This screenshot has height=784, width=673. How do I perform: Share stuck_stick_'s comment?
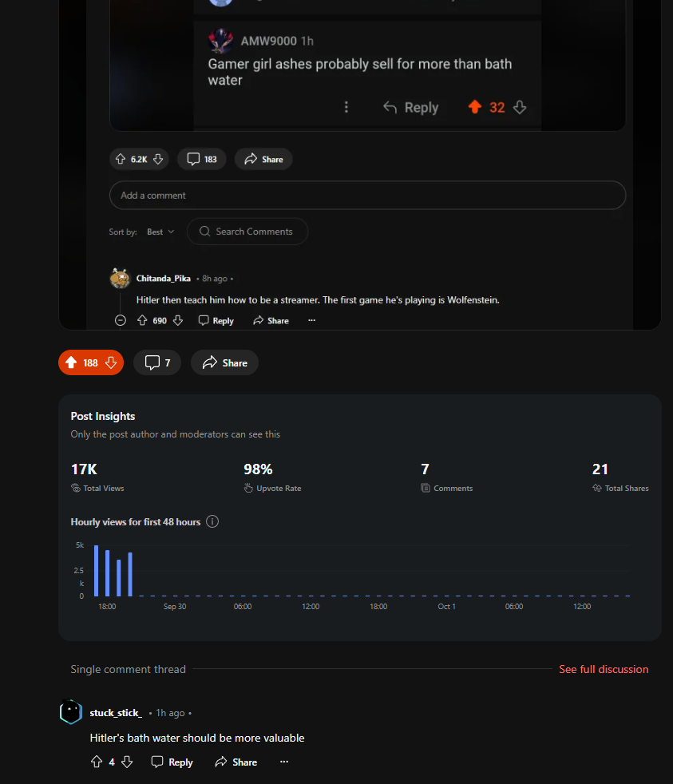click(x=236, y=762)
